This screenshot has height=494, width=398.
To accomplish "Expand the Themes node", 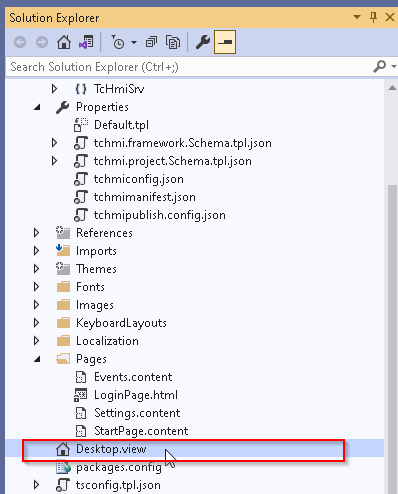I will click(36, 269).
